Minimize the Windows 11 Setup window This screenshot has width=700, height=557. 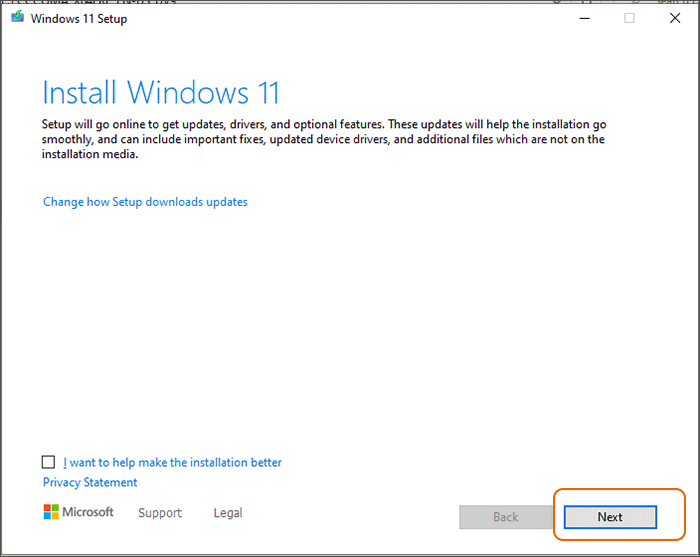click(584, 18)
